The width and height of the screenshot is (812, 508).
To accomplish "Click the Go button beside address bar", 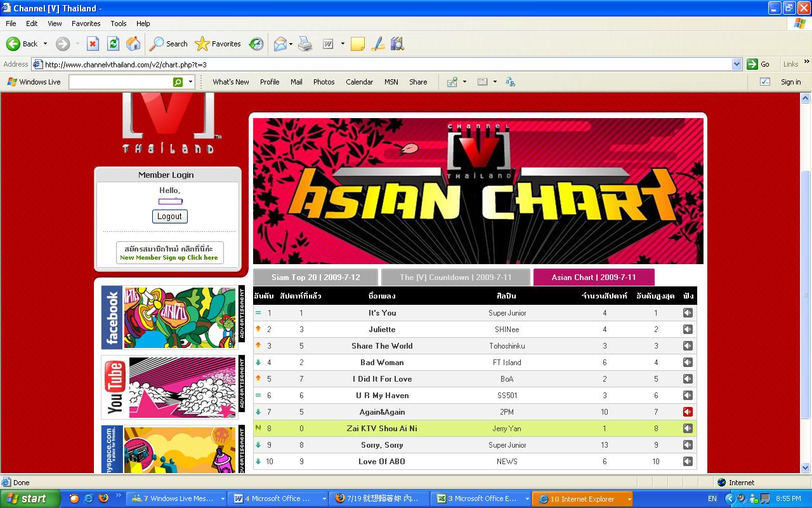I will [x=759, y=64].
